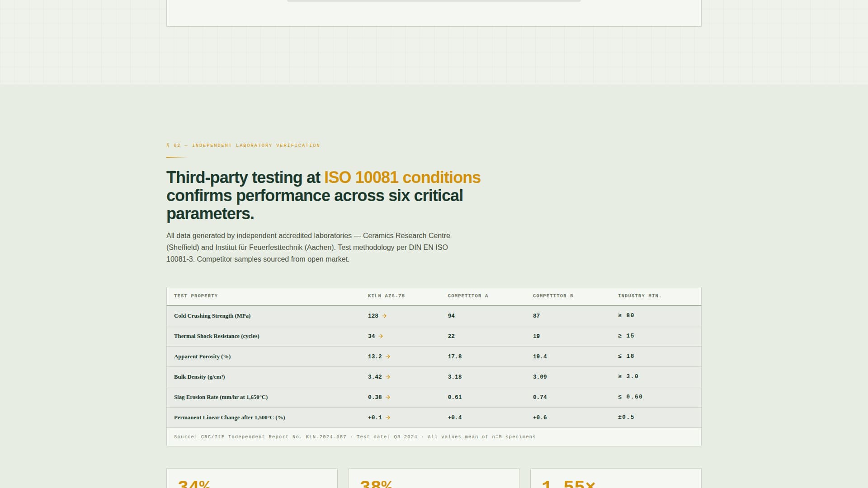Viewport: 868px width, 488px height.
Task: Select the TEST PROPERTY column header
Action: [196, 296]
